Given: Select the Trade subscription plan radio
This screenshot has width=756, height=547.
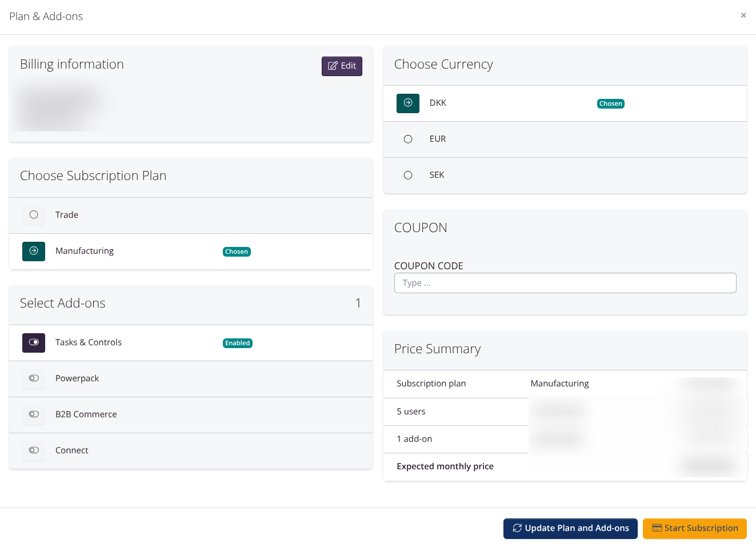Looking at the screenshot, I should click(x=34, y=215).
